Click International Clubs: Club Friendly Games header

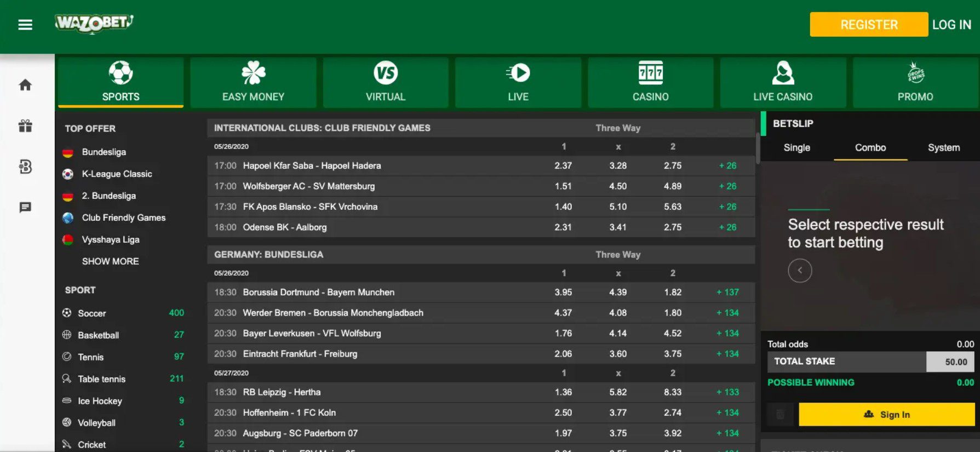click(481, 128)
